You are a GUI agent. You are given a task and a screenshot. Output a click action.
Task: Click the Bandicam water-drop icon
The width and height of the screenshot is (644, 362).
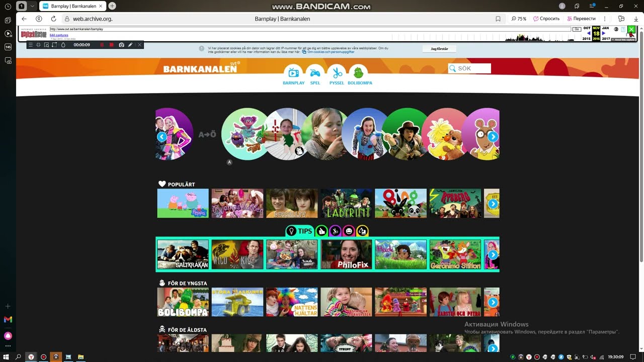(63, 45)
